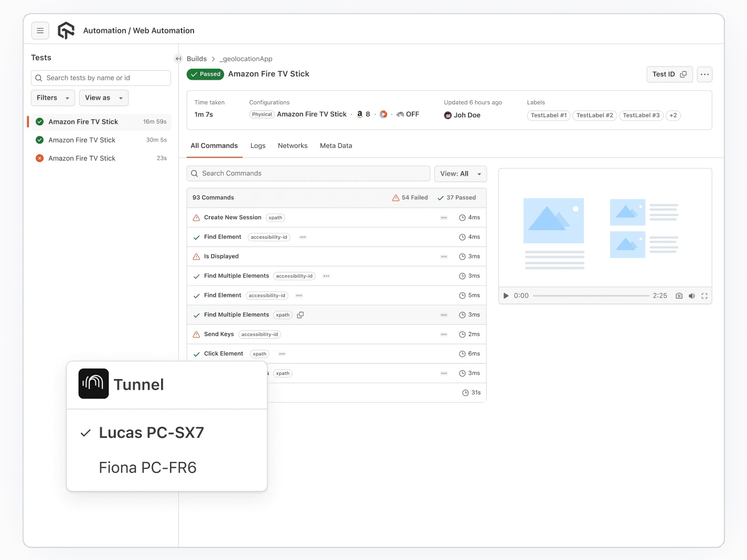Expand the Filters dropdown
The height and width of the screenshot is (560, 747).
(x=53, y=98)
